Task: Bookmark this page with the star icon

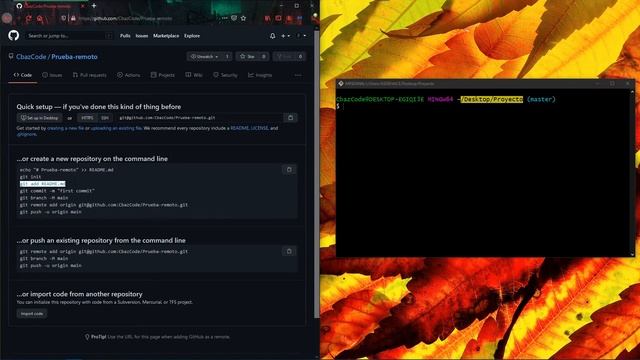Action: pyautogui.click(x=243, y=18)
